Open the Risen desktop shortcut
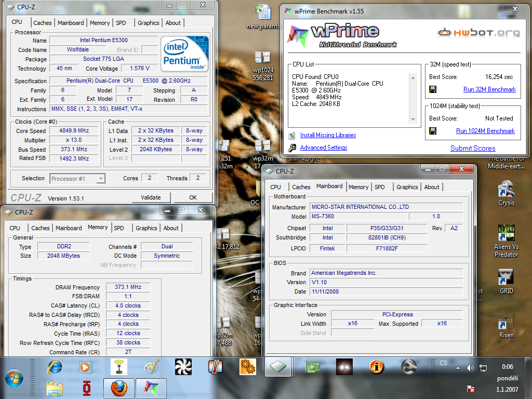532x399 pixels. point(506,326)
